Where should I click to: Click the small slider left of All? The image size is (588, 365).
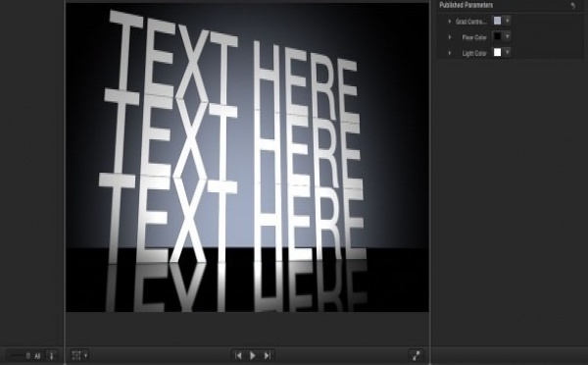pos(20,355)
